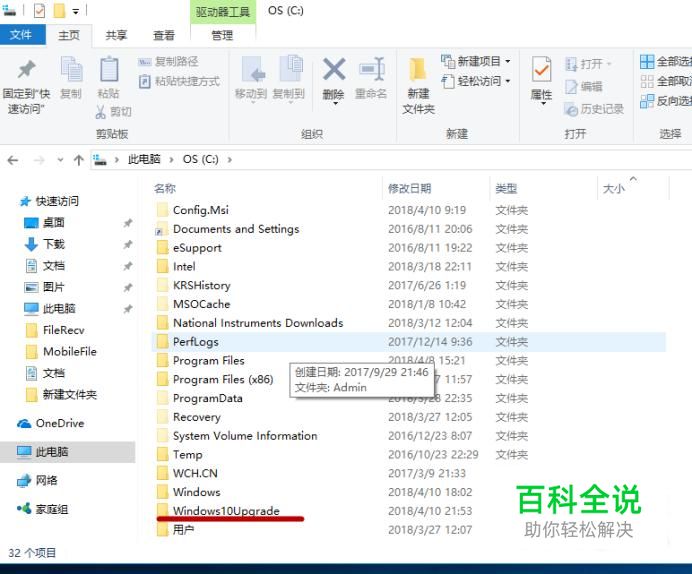Open the recent locations dropdown arrow
The width and height of the screenshot is (692, 574).
pos(60,160)
